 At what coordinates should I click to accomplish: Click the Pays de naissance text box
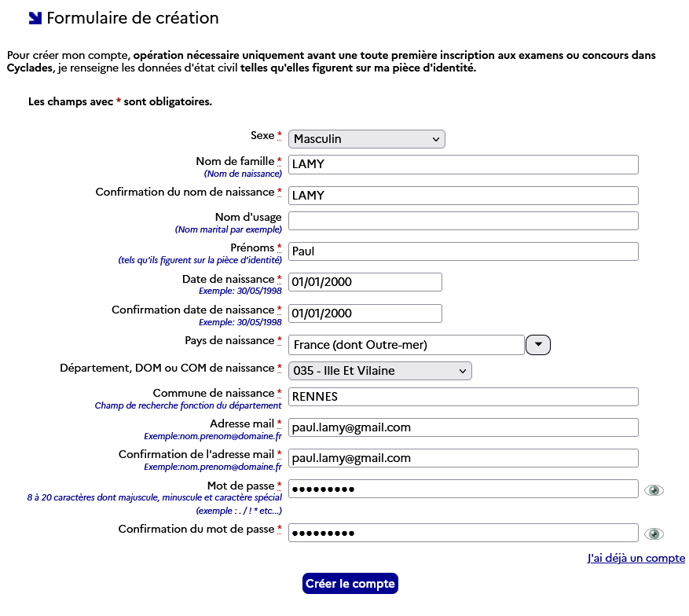click(406, 345)
